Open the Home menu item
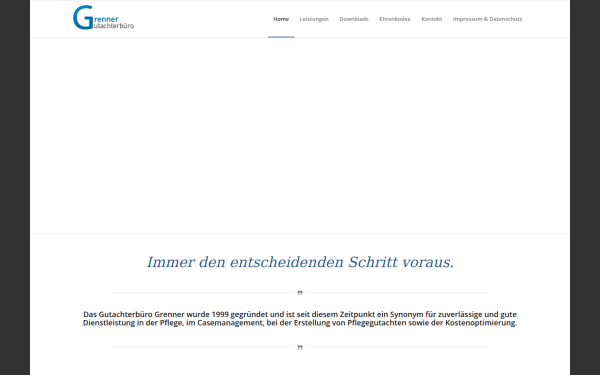This screenshot has height=375, width=600. point(281,19)
